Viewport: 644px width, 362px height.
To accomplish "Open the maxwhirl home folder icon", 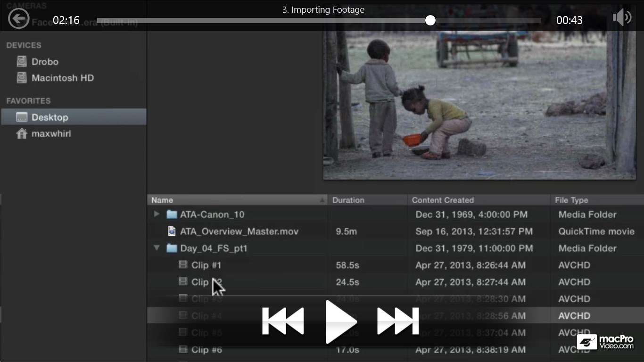I will (22, 133).
